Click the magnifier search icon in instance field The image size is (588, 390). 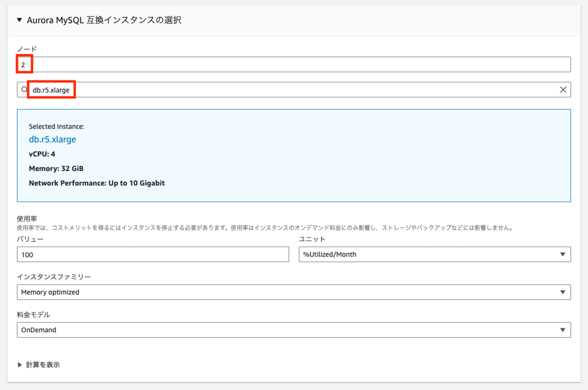click(24, 89)
